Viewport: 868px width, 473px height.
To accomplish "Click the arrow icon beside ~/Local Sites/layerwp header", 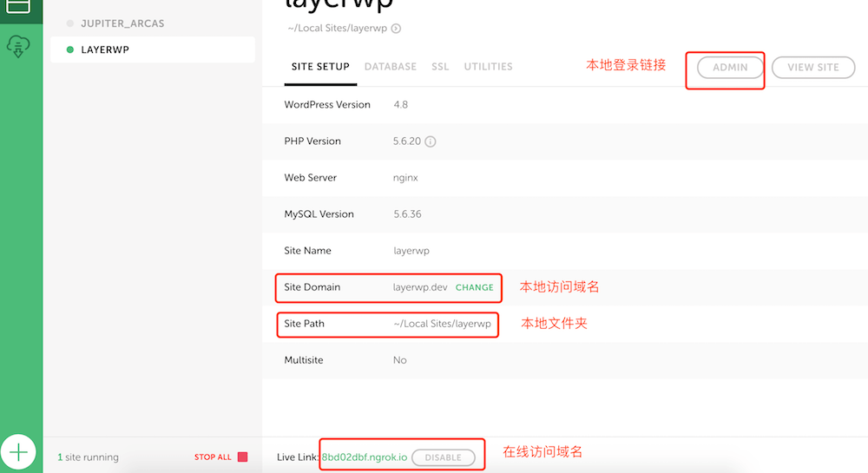I will [x=396, y=29].
